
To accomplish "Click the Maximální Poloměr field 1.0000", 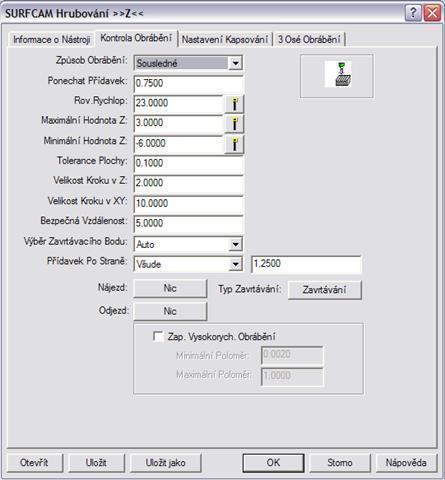I will (x=292, y=376).
